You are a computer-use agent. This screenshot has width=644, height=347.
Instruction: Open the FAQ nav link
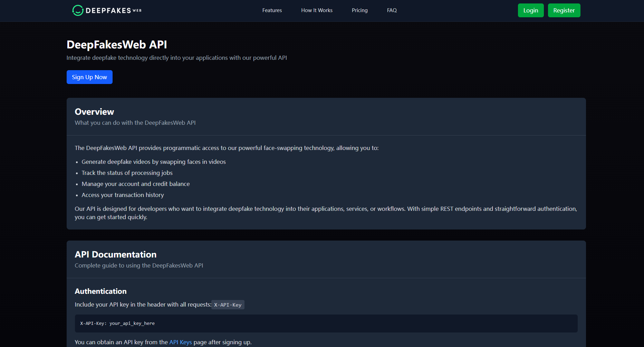pos(392,10)
